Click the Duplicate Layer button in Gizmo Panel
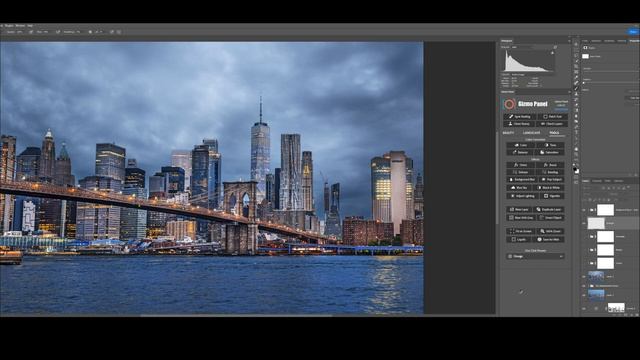 (549, 209)
